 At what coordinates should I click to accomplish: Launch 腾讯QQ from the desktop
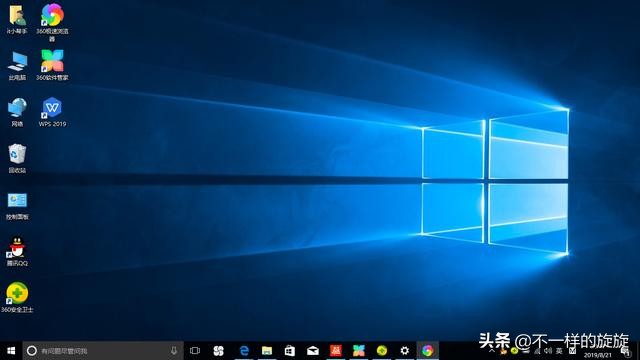point(17,251)
